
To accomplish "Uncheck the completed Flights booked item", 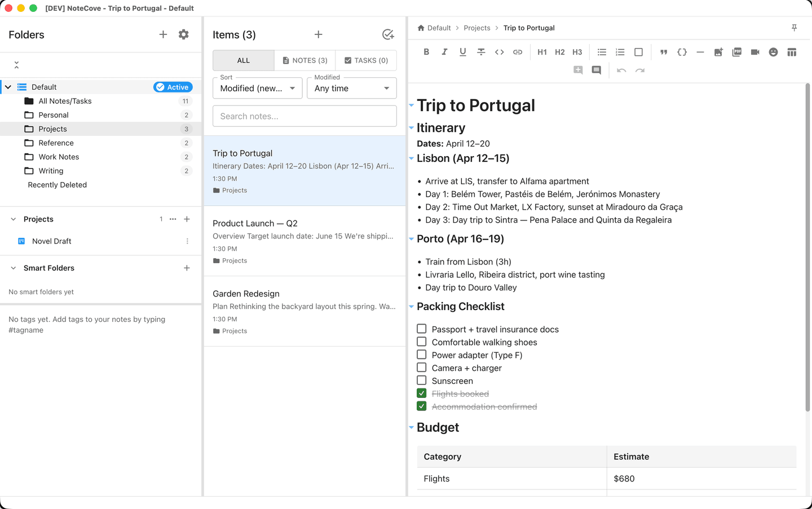I will [421, 393].
